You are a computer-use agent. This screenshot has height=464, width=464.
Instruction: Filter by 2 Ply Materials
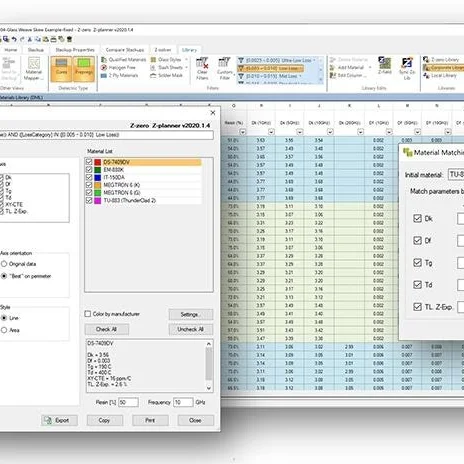tap(119, 76)
